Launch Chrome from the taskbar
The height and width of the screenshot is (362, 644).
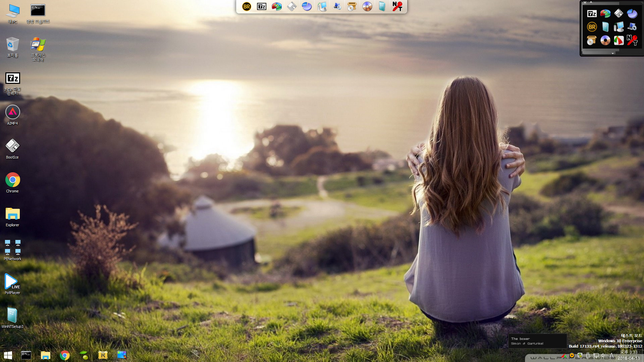64,355
